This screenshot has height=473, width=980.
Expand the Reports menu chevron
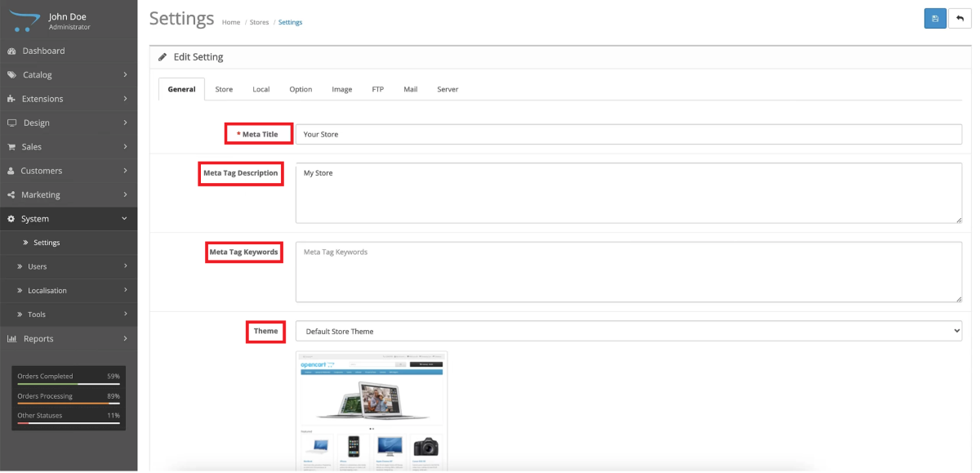coord(125,338)
